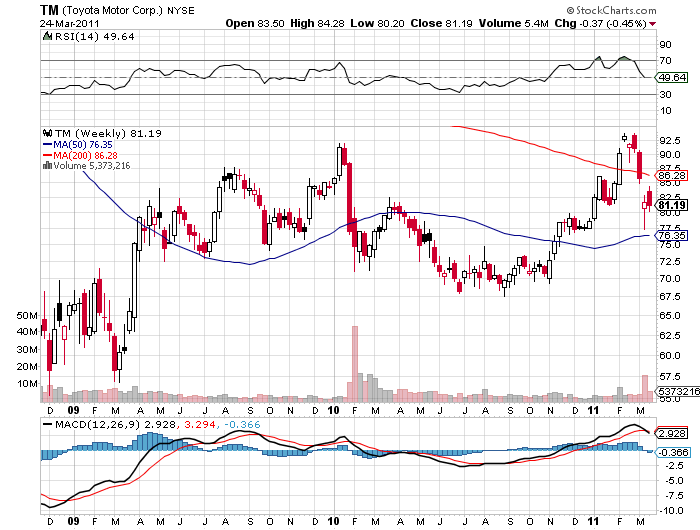This screenshot has width=700, height=530.
Task: Click the MACD(12,26,9) 2.928 legend label
Action: [115, 424]
